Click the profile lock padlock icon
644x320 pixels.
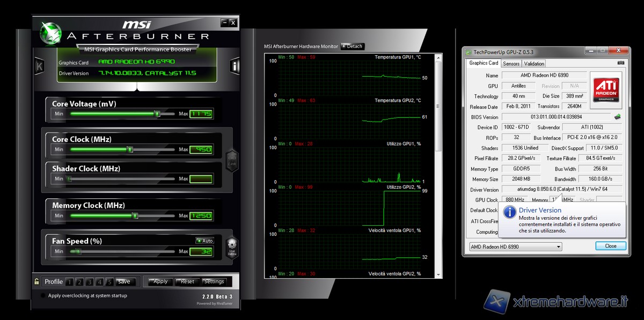pyautogui.click(x=36, y=281)
